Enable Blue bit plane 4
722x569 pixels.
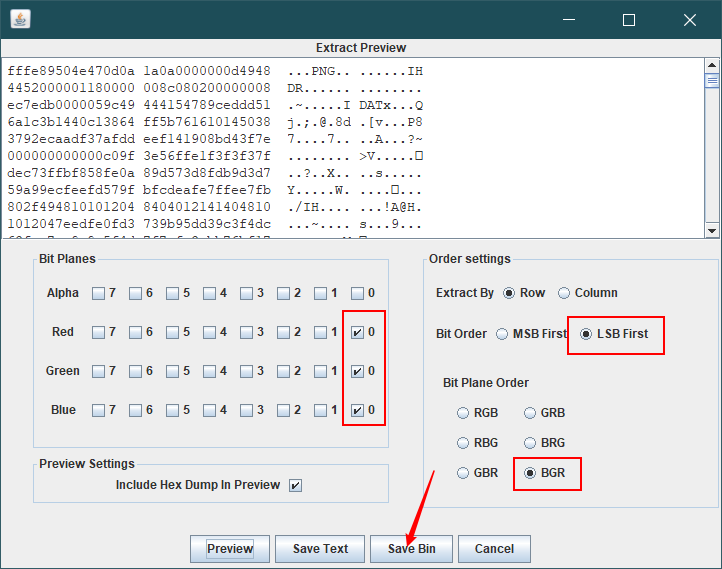point(209,410)
